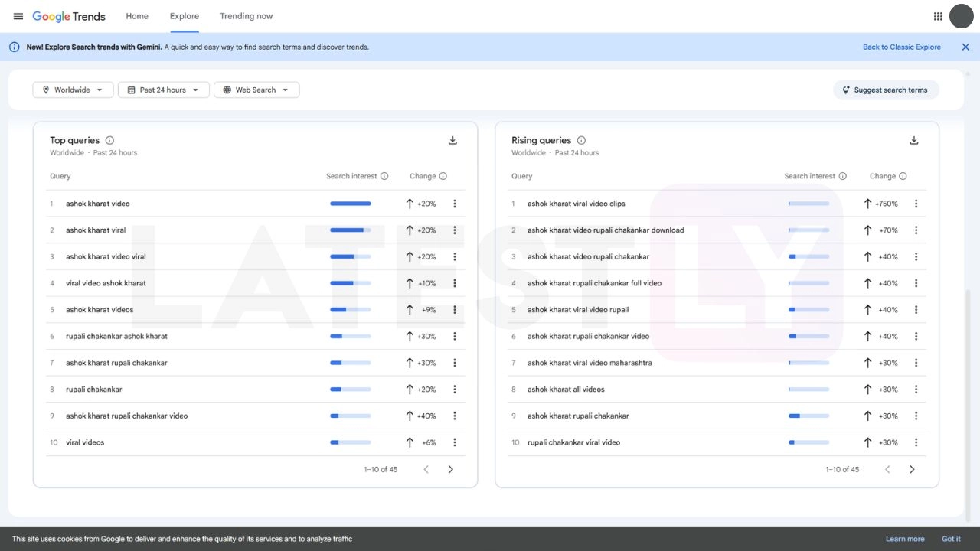Screen dimensions: 980x551
Task: Open options menu for 'ashok kharat video'
Action: click(x=454, y=204)
